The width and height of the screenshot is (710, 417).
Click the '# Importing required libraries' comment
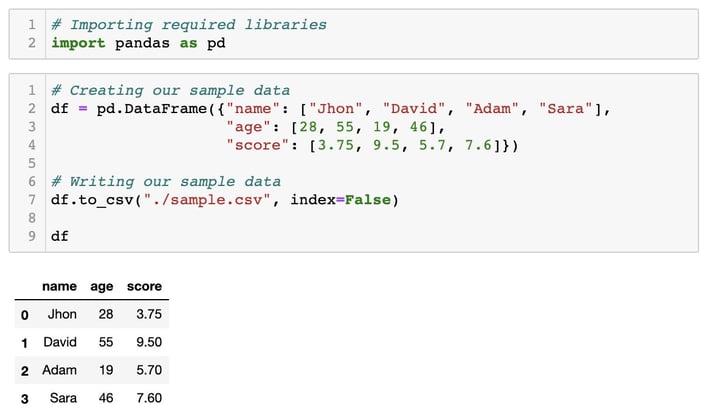[189, 24]
